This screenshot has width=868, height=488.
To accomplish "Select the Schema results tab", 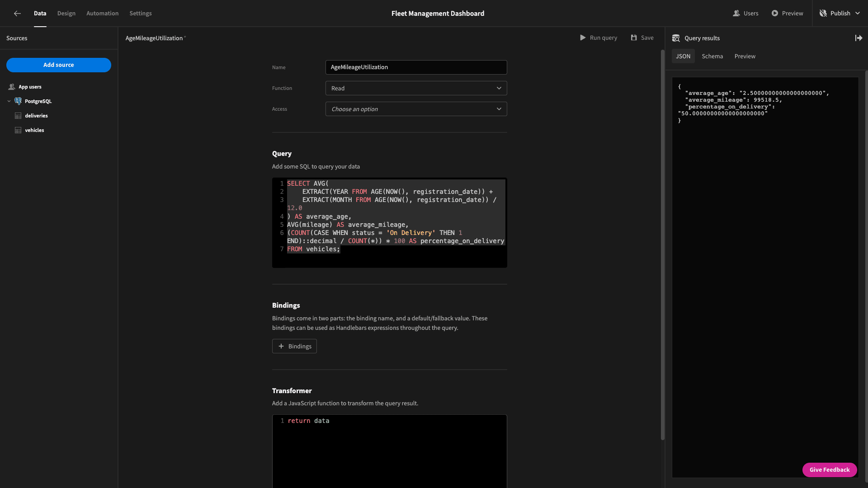I will [x=712, y=56].
